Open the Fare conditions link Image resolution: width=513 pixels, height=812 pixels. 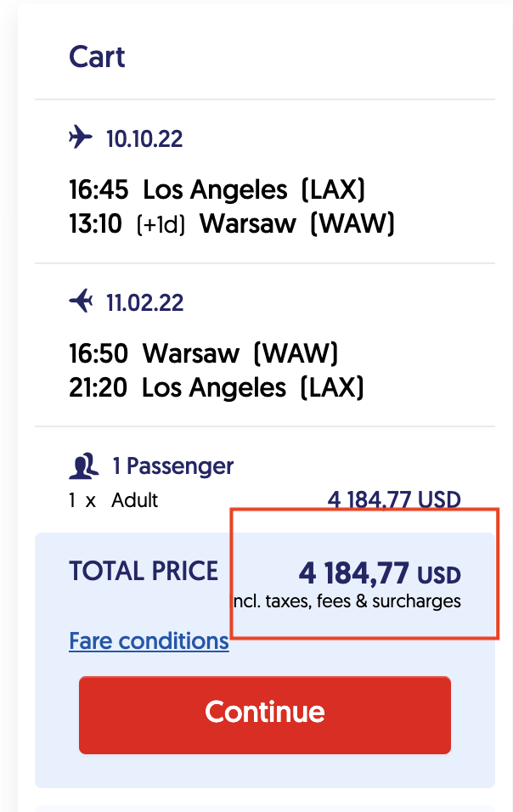click(x=149, y=640)
